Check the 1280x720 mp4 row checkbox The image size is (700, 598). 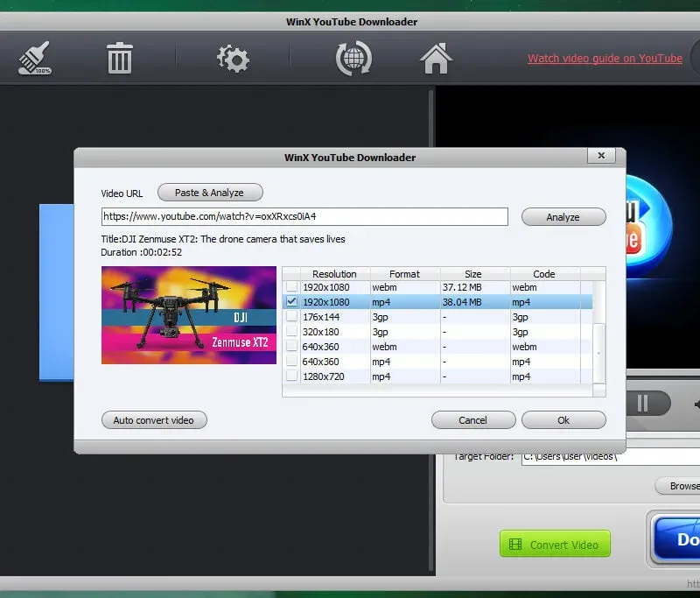[291, 376]
